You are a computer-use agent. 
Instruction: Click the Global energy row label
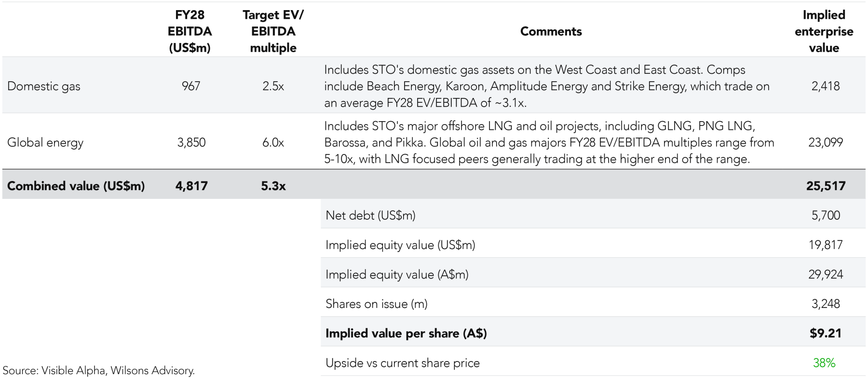45,143
